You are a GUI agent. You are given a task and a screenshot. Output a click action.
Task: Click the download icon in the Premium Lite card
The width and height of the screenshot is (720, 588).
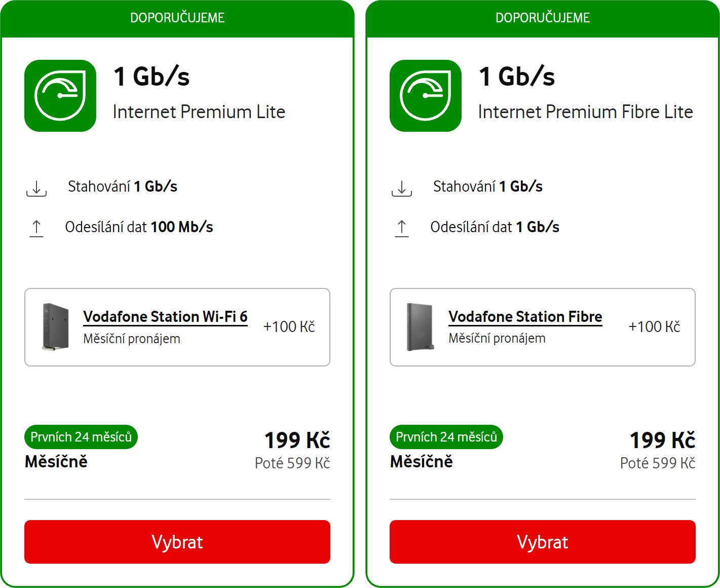point(36,188)
